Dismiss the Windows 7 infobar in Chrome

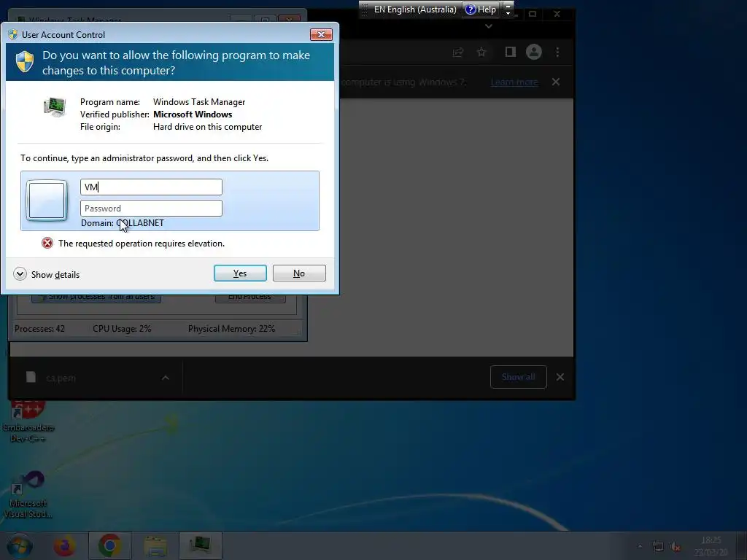click(556, 82)
